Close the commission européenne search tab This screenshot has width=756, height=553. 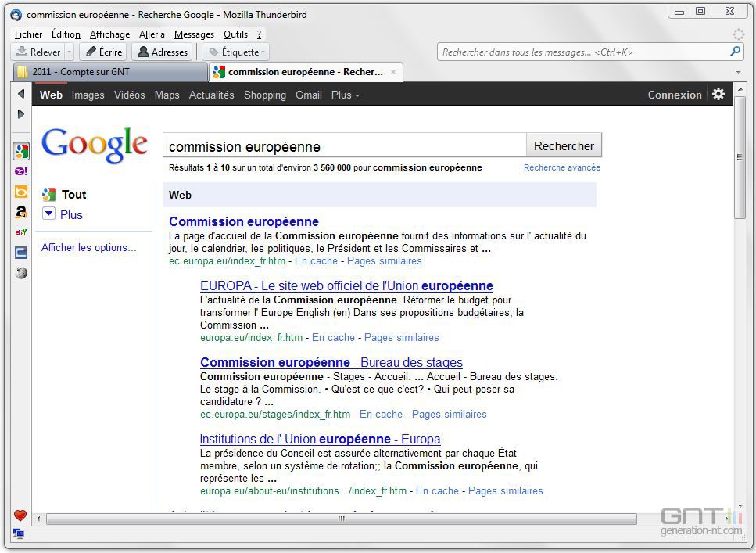click(393, 72)
